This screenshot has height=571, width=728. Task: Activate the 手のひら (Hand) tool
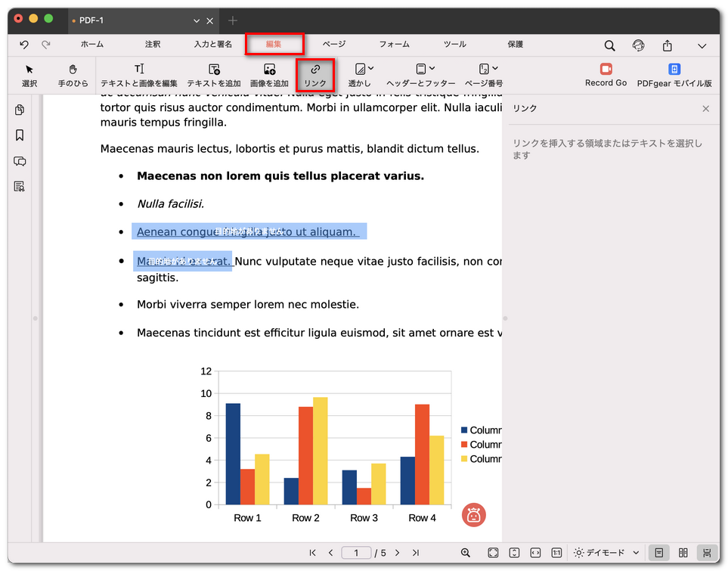click(x=73, y=75)
